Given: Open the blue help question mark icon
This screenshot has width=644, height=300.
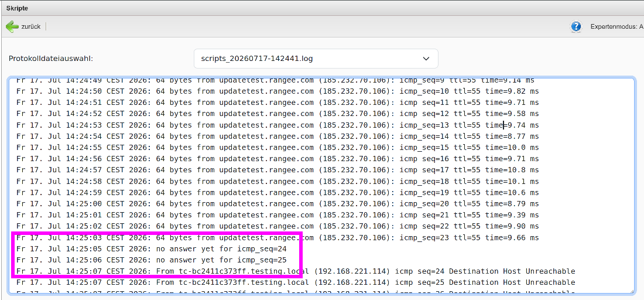Looking at the screenshot, I should tap(576, 27).
